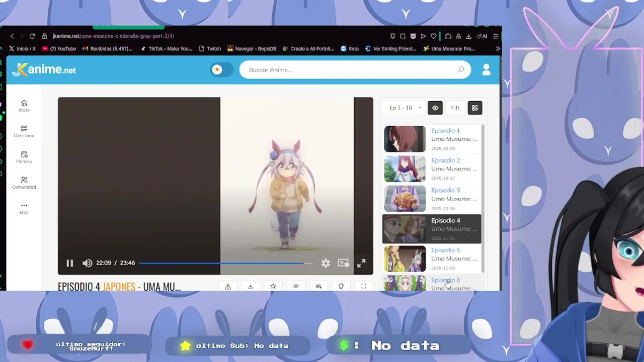Mute the video player volume
The width and height of the screenshot is (644, 362).
pyautogui.click(x=87, y=263)
